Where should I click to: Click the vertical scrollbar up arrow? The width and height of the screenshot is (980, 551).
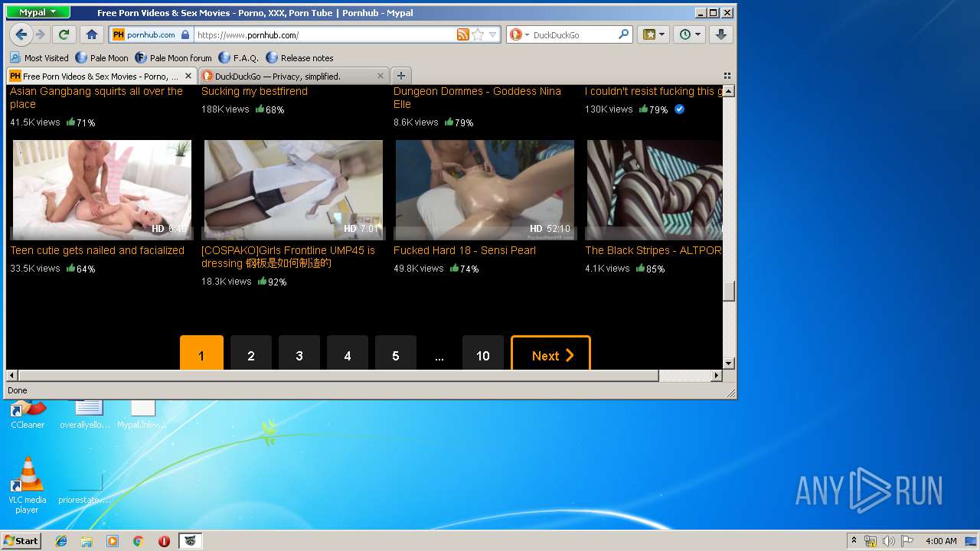tap(729, 91)
